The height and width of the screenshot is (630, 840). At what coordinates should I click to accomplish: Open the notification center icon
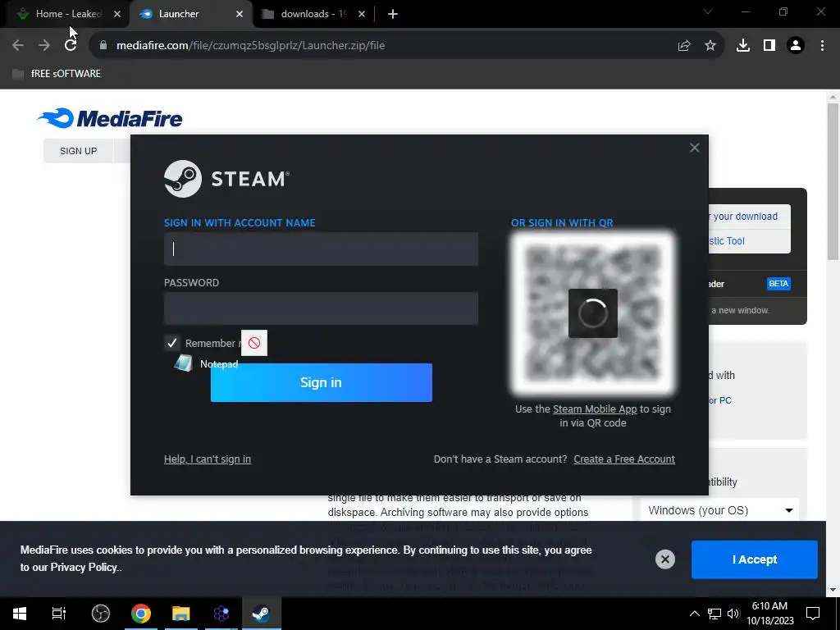tap(813, 614)
